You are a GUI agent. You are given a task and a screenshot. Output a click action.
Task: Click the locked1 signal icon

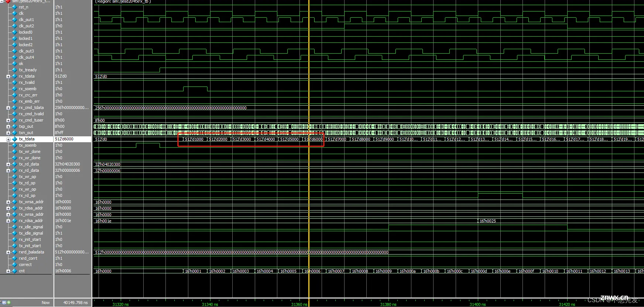14,38
